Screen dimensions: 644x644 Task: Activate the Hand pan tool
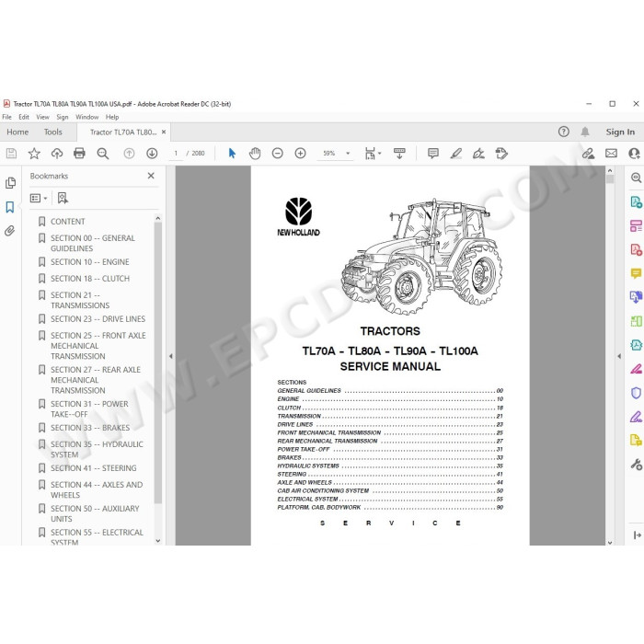pyautogui.click(x=255, y=154)
